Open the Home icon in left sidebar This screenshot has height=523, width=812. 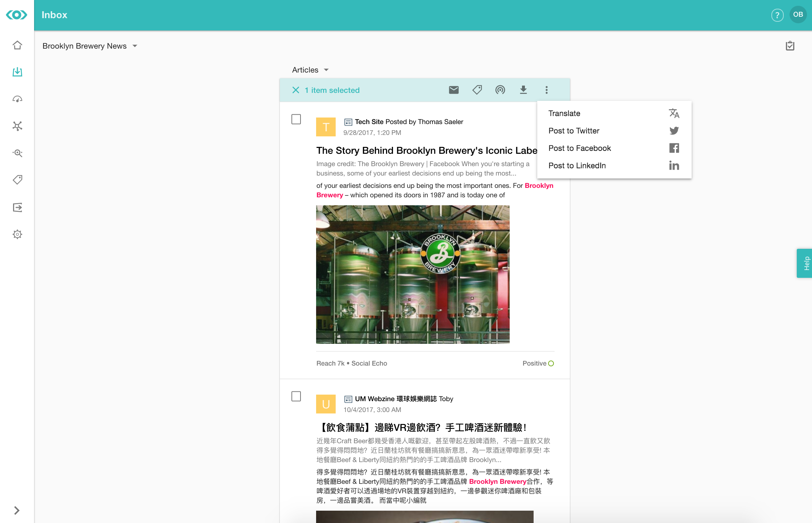click(x=17, y=45)
